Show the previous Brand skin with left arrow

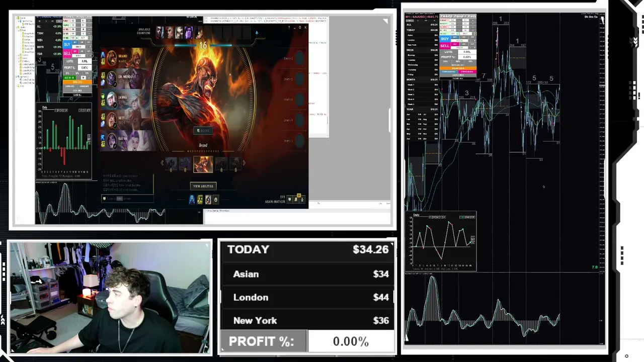(x=162, y=163)
